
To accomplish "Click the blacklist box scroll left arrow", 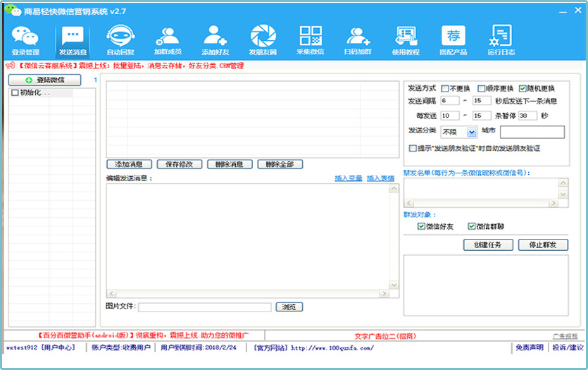I will 408,203.
